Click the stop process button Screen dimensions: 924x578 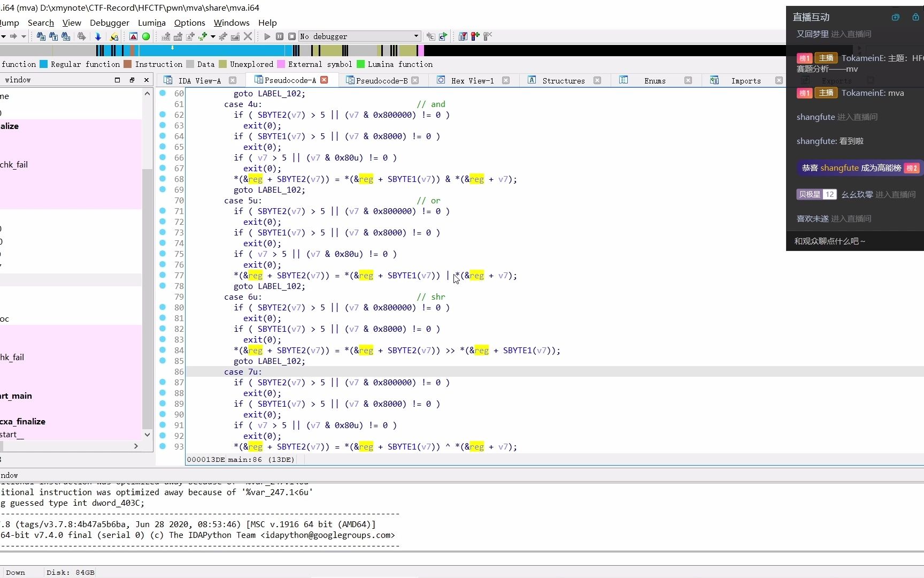[x=292, y=36]
